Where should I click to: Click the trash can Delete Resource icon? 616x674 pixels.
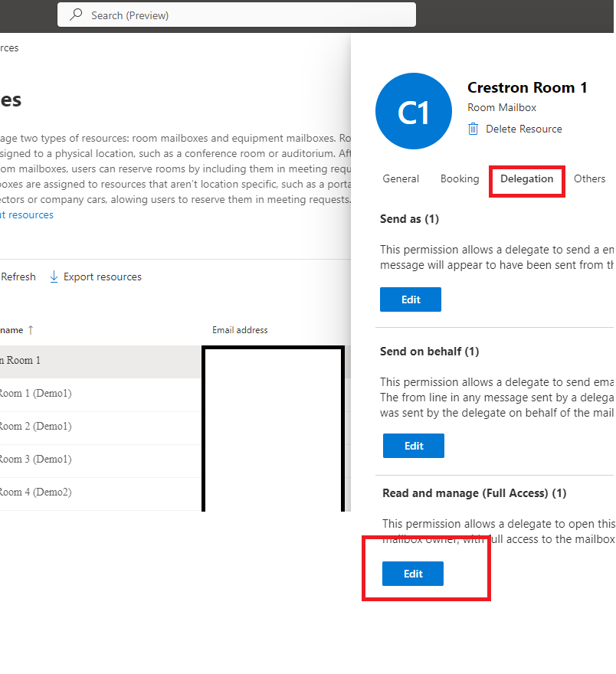[473, 129]
